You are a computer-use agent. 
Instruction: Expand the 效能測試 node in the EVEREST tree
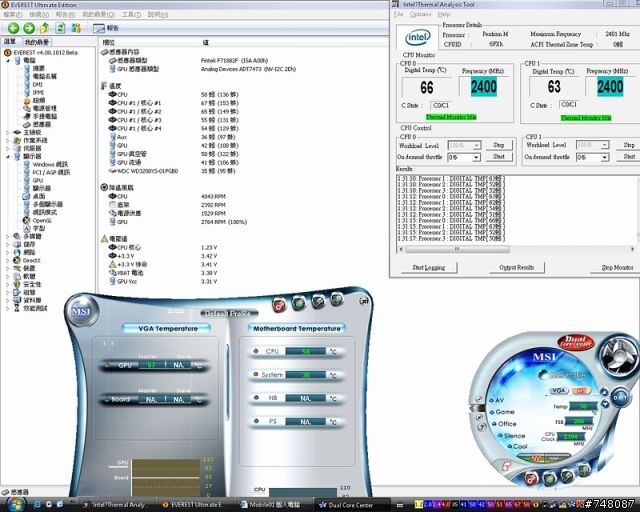tap(8, 308)
